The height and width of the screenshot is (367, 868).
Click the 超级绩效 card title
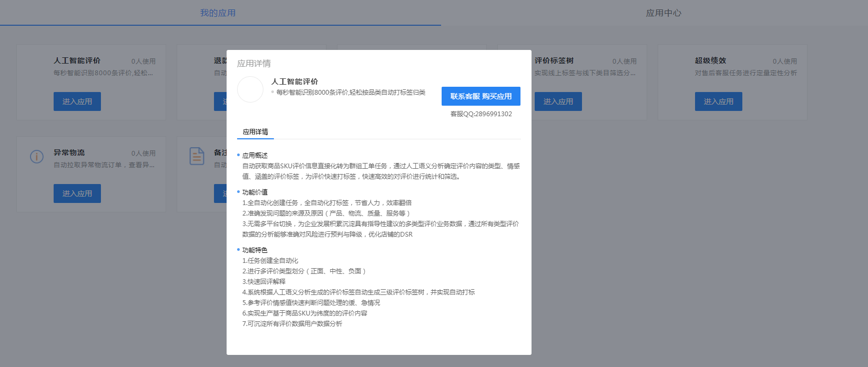[710, 60]
